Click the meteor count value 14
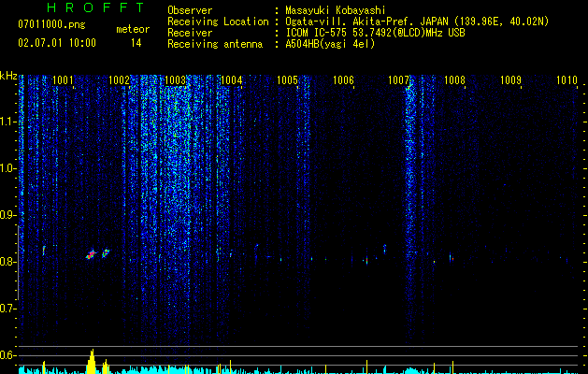This screenshot has width=588, height=374. 136,43
